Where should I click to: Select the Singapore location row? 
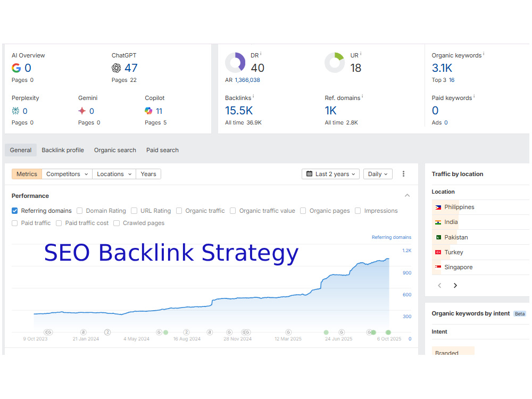point(480,268)
